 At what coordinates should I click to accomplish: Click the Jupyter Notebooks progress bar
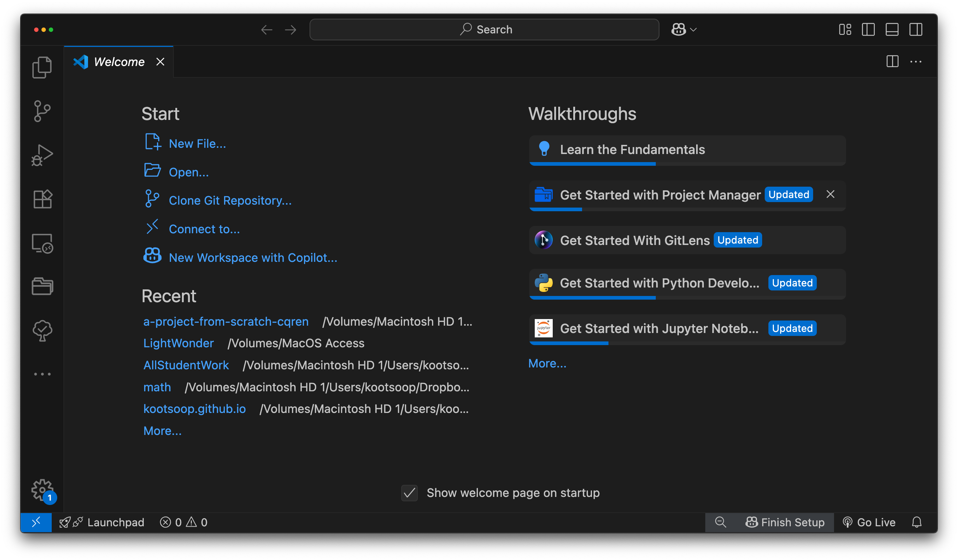coord(687,343)
